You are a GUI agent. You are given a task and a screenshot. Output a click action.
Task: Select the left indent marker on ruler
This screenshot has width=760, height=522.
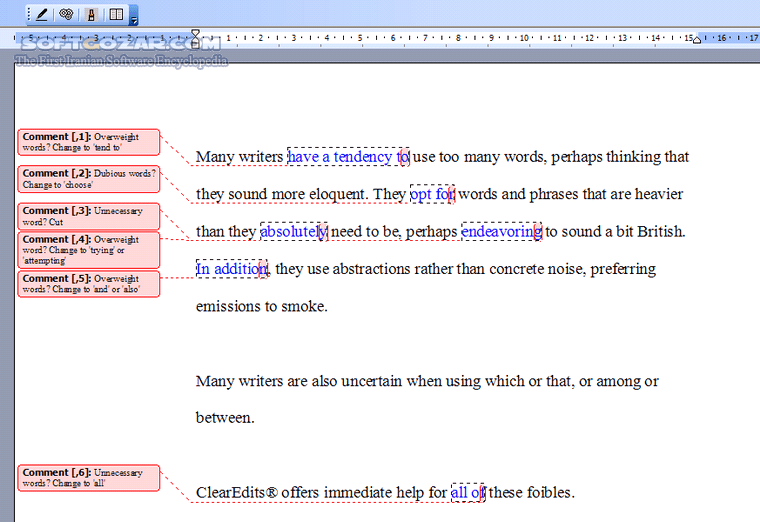coord(196,43)
